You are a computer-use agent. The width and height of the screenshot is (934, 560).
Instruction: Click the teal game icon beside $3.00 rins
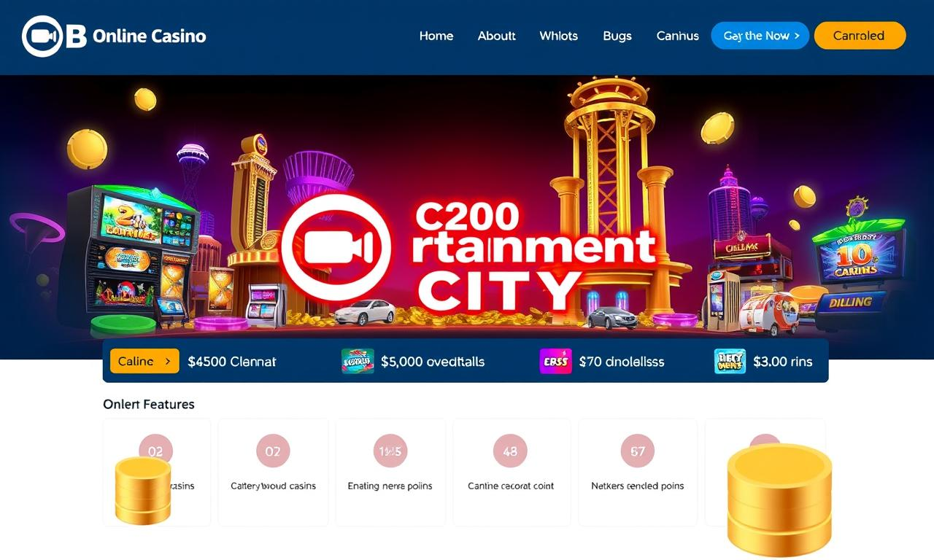click(730, 361)
